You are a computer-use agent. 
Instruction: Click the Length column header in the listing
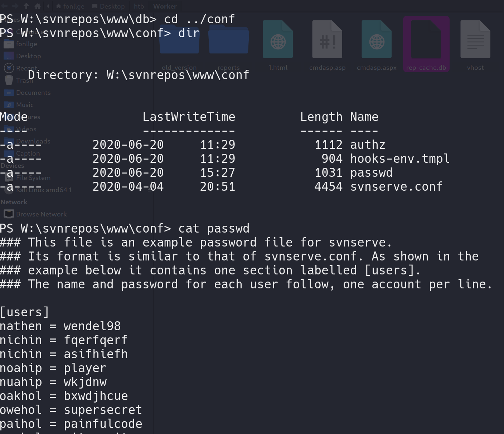click(x=321, y=117)
